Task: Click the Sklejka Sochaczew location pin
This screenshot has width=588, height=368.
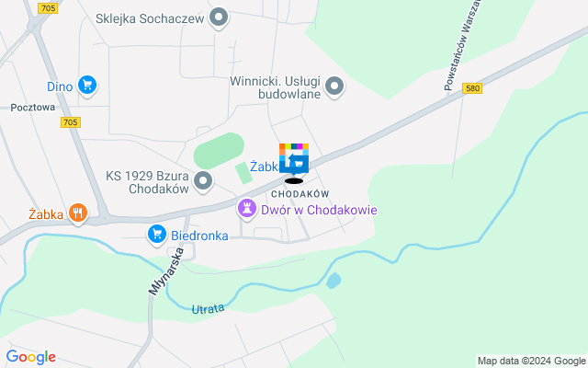Action: [x=219, y=18]
